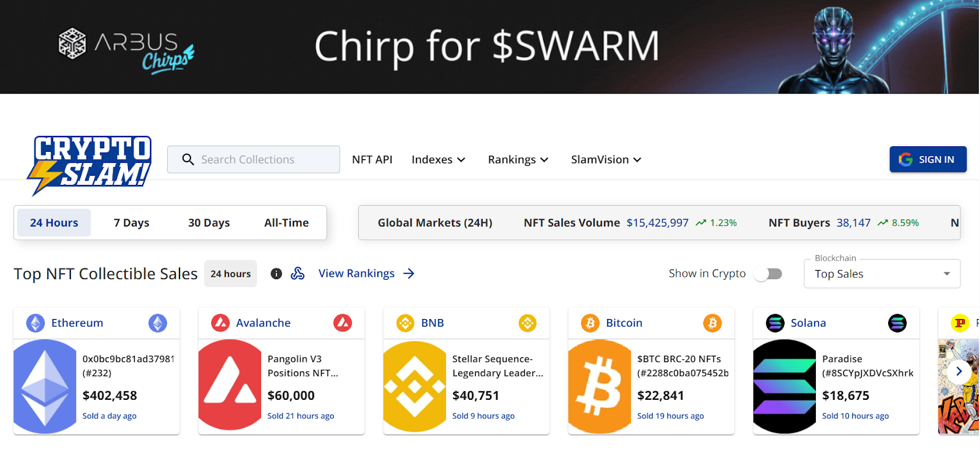Viewport: 980px width, 450px height.
Task: Open the large Avalanche NFT thumbnail
Action: [230, 387]
